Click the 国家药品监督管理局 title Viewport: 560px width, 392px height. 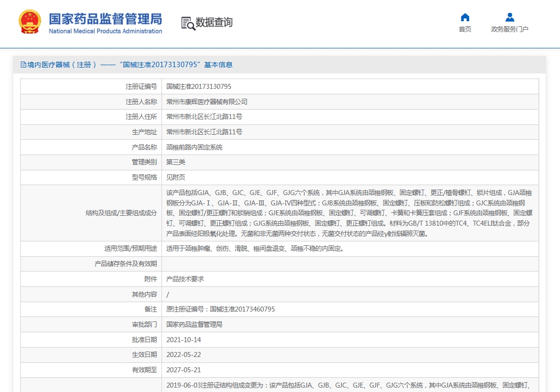point(105,19)
